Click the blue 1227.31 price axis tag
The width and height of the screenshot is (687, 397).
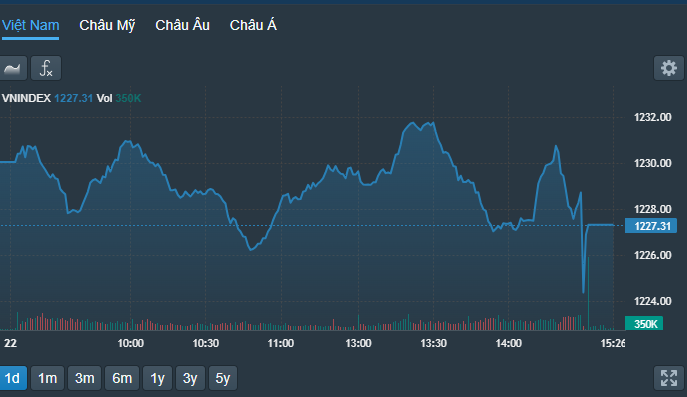651,226
